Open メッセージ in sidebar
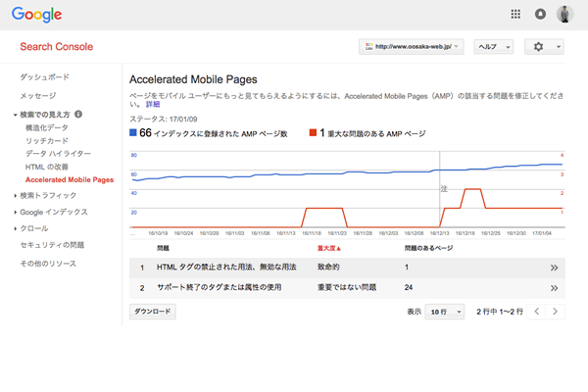 click(38, 96)
